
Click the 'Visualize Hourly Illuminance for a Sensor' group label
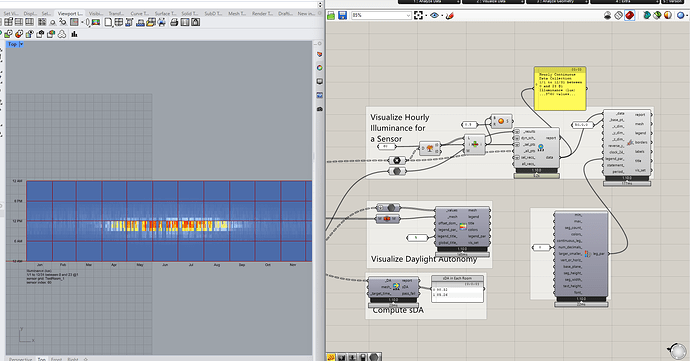pos(399,128)
